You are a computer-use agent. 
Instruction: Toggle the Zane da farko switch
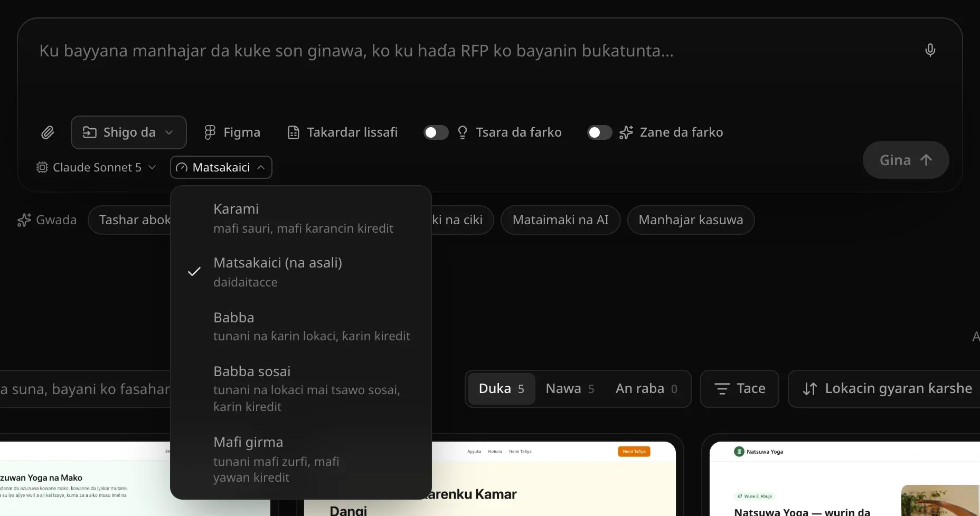(x=599, y=132)
